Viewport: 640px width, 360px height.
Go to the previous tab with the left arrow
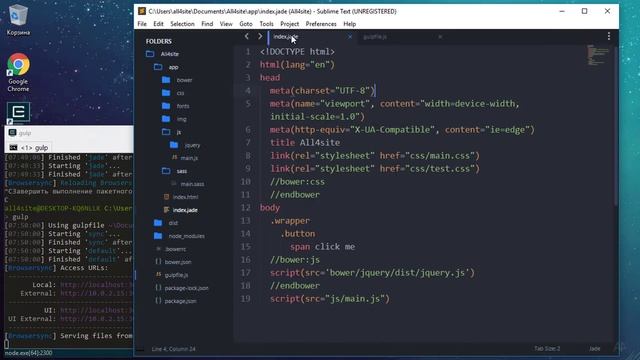tap(247, 36)
